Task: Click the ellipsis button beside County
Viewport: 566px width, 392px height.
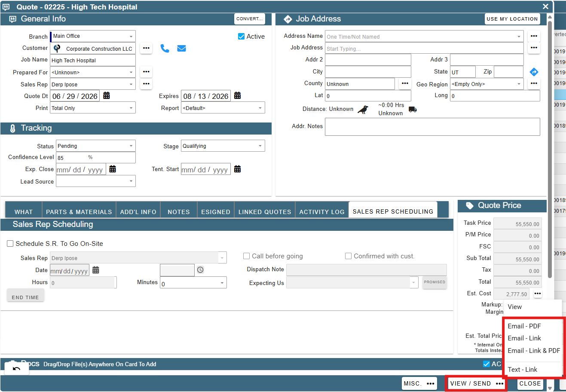Action: coord(405,83)
